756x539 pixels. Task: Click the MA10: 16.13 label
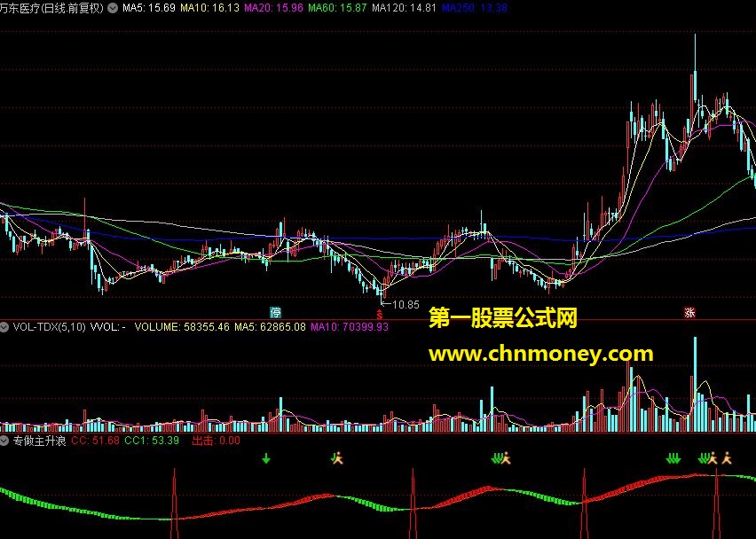click(209, 8)
